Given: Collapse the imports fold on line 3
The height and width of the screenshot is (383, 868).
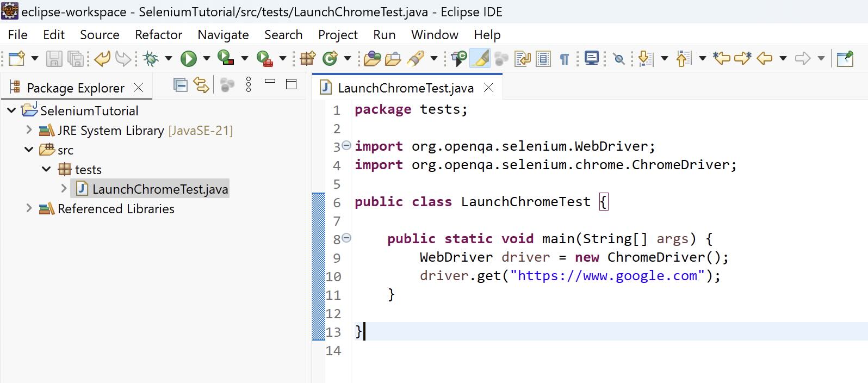Looking at the screenshot, I should [346, 145].
